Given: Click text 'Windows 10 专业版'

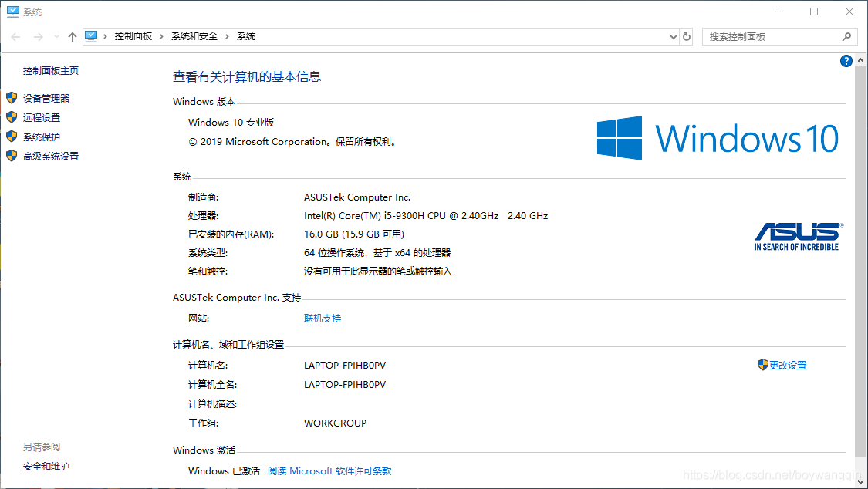Looking at the screenshot, I should coord(231,123).
